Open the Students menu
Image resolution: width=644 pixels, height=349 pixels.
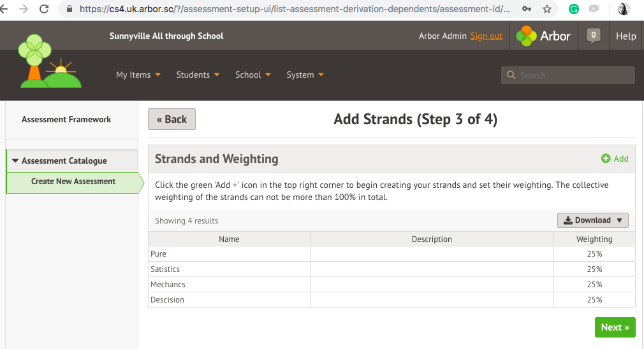pyautogui.click(x=198, y=75)
